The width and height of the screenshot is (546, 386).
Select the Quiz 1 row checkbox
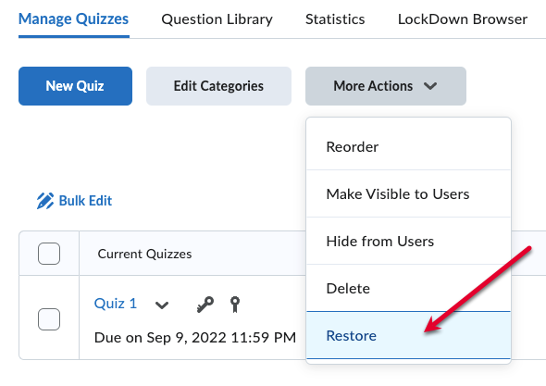(49, 319)
